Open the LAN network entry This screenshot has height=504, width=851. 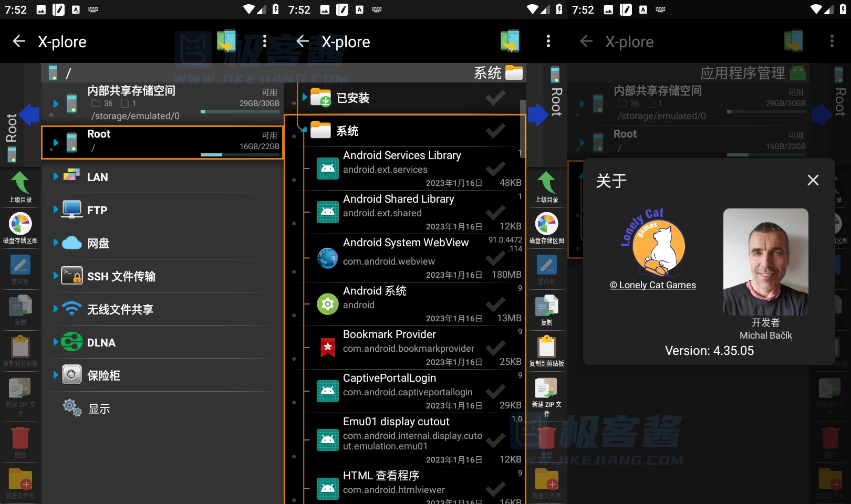pyautogui.click(x=163, y=177)
